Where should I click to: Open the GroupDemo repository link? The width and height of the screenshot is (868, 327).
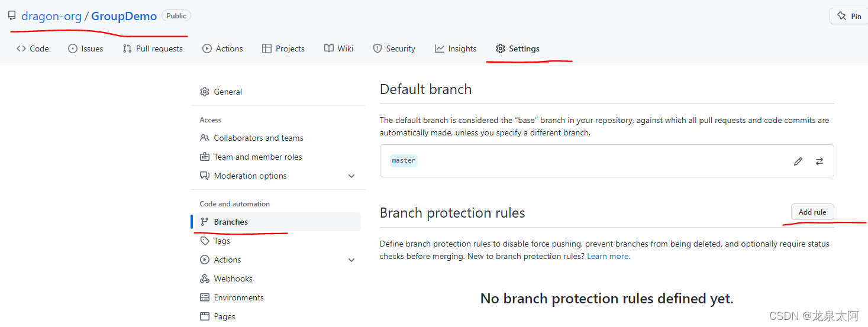click(124, 16)
